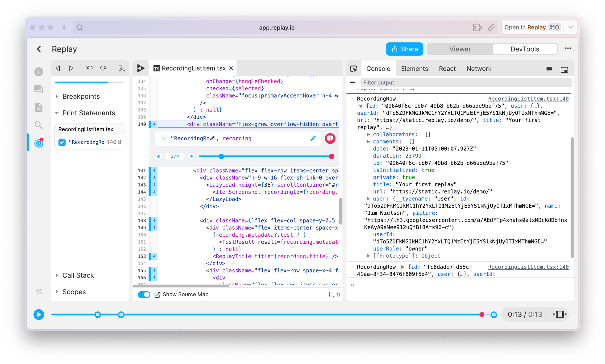Click line number 140 in the gutter
The image size is (605, 364).
point(142,124)
